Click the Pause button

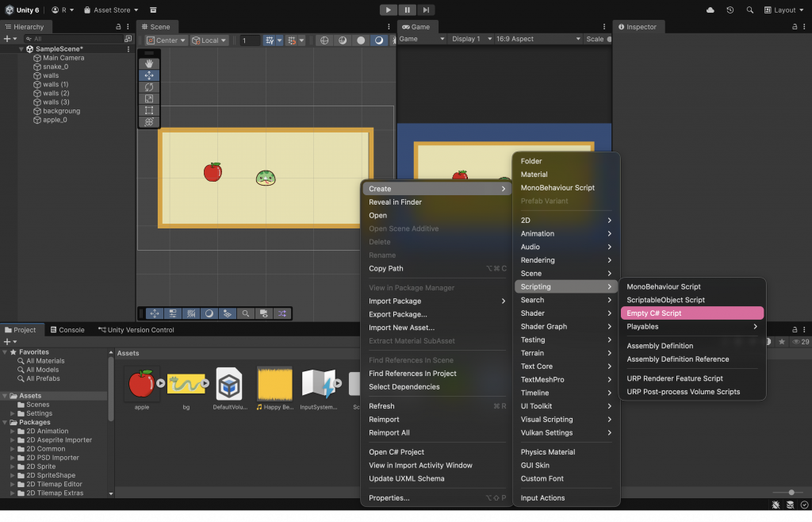(x=407, y=10)
